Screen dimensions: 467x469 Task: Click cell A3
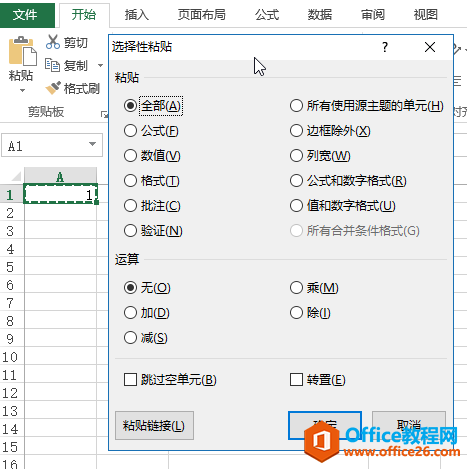coord(60,230)
